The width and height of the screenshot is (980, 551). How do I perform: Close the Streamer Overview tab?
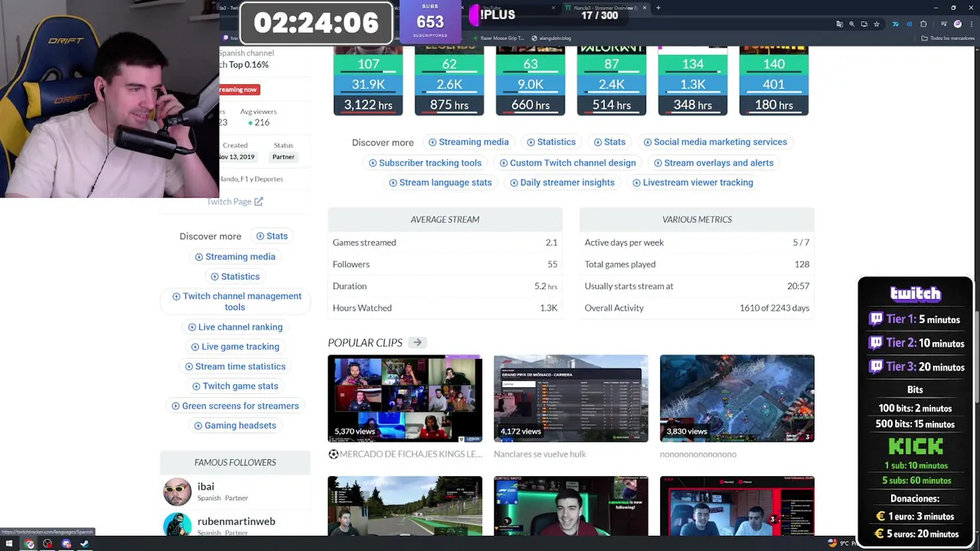[x=645, y=8]
